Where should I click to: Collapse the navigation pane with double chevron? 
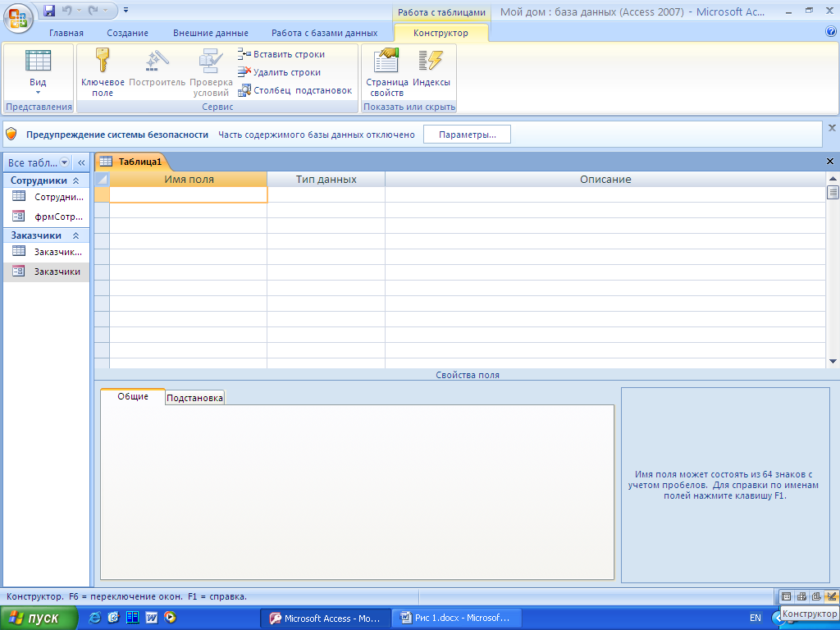coord(81,162)
